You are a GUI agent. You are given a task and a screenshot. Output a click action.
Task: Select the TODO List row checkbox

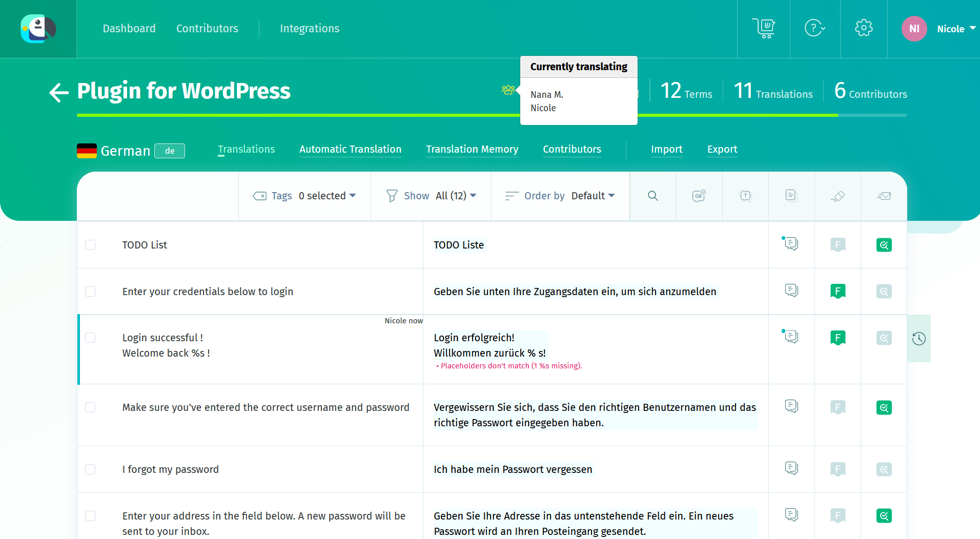pyautogui.click(x=90, y=245)
